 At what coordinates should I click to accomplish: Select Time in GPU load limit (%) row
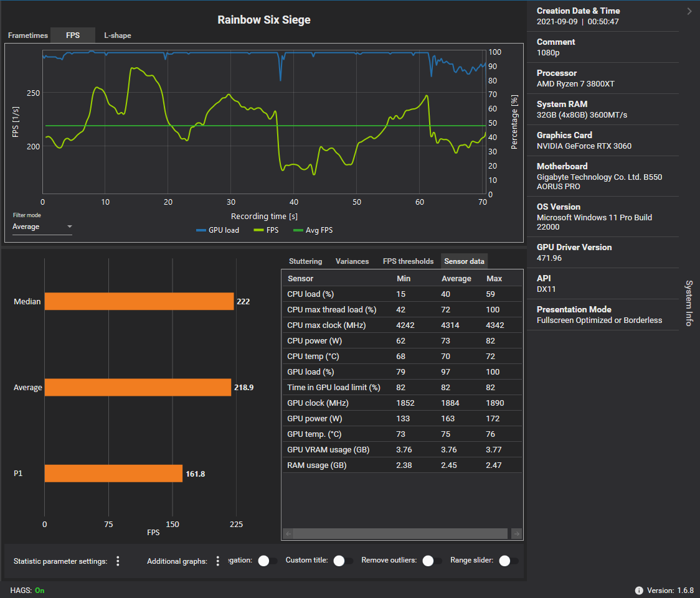point(402,388)
